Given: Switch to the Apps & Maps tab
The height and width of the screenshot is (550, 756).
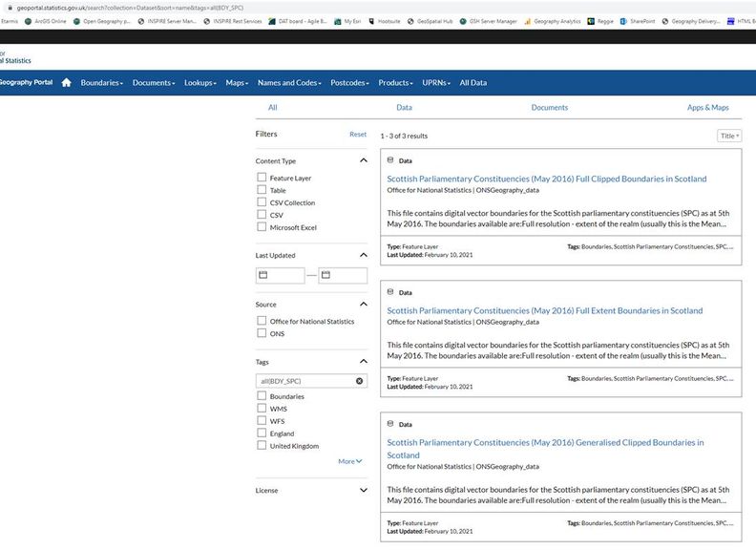Looking at the screenshot, I should pos(707,107).
